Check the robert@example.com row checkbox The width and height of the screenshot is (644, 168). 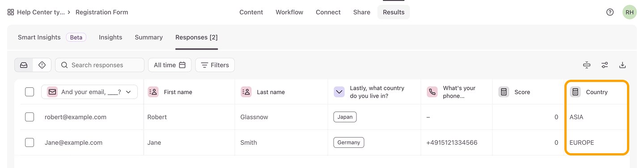coord(30,117)
